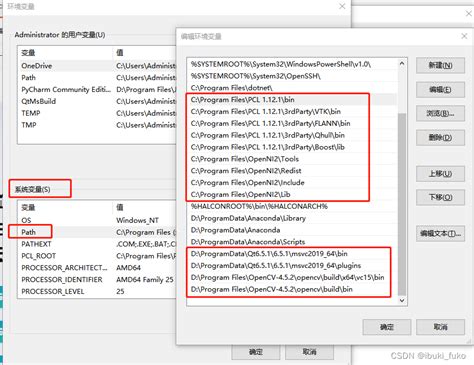
Task: Select the OpenNI2\Lib entry
Action: (292, 194)
